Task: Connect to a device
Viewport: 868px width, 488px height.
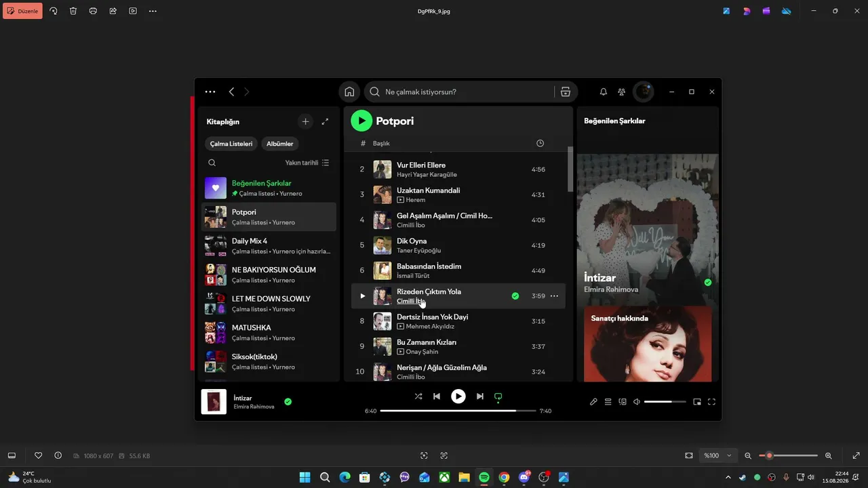Action: pyautogui.click(x=623, y=402)
